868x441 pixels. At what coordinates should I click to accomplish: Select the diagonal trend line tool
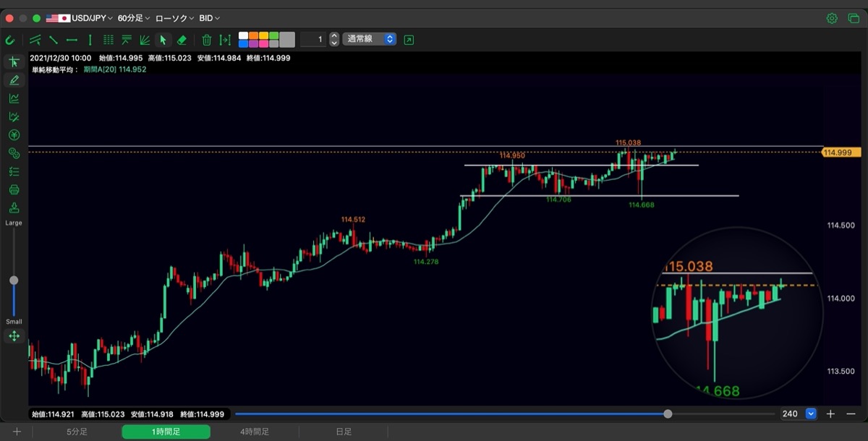click(54, 40)
